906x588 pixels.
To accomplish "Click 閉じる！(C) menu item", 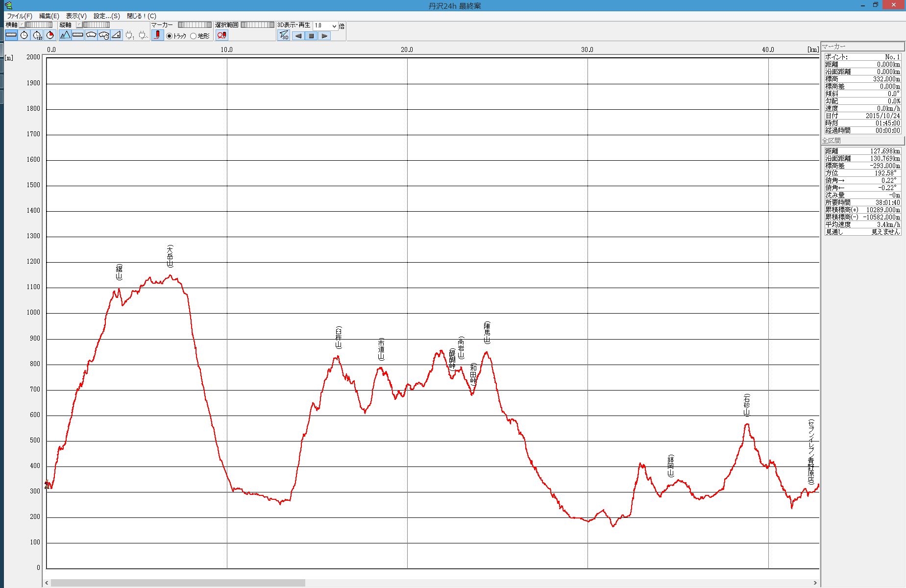I will click(x=142, y=16).
